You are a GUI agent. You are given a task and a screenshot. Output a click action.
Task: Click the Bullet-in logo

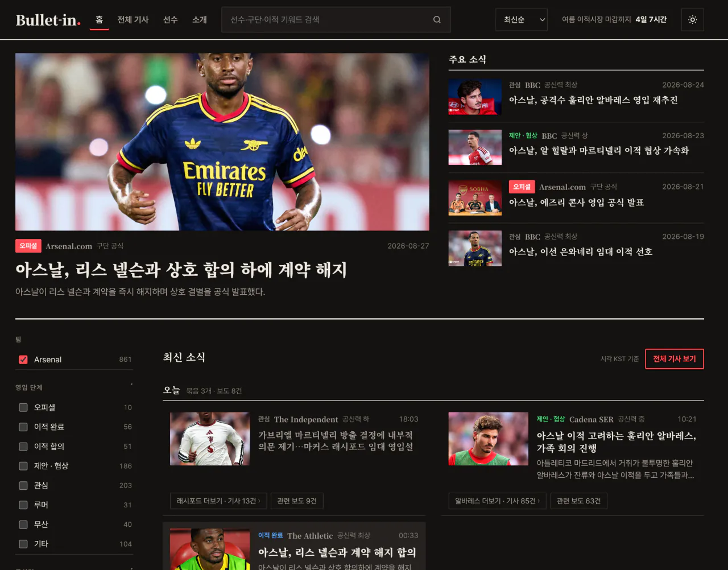click(x=48, y=20)
